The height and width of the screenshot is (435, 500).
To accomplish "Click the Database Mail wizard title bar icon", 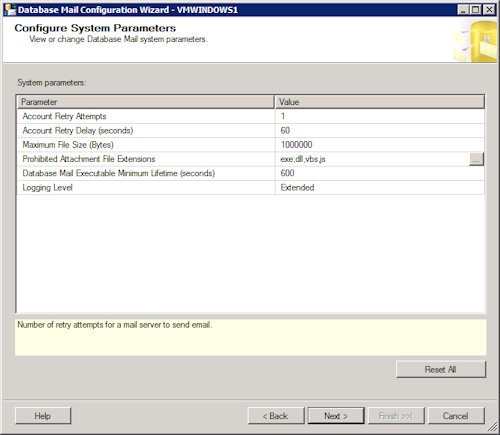I will coord(10,9).
